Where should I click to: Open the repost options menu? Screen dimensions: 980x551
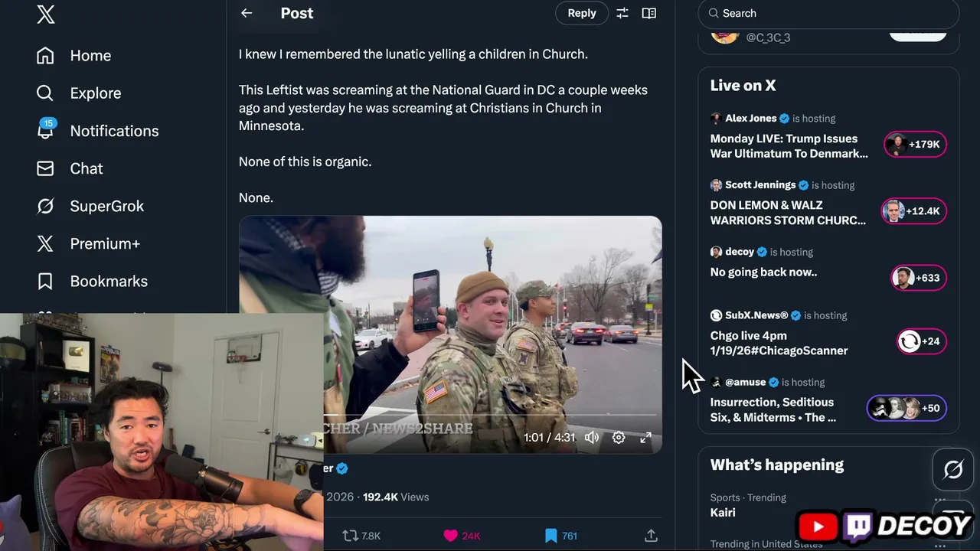350,536
